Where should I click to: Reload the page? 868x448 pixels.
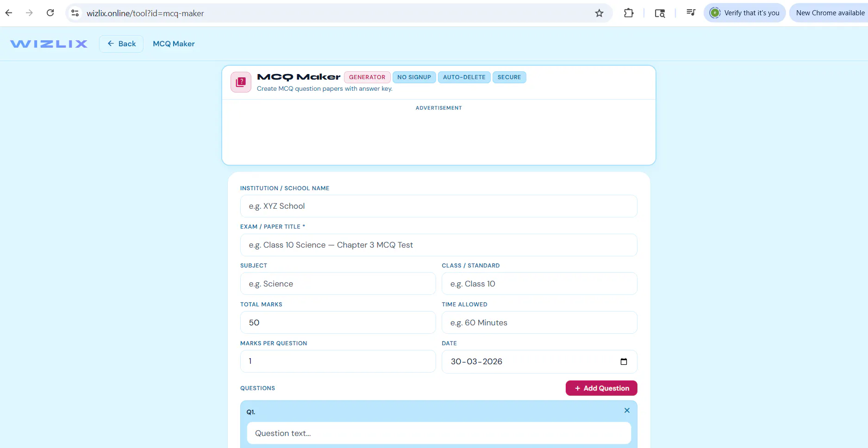click(50, 13)
